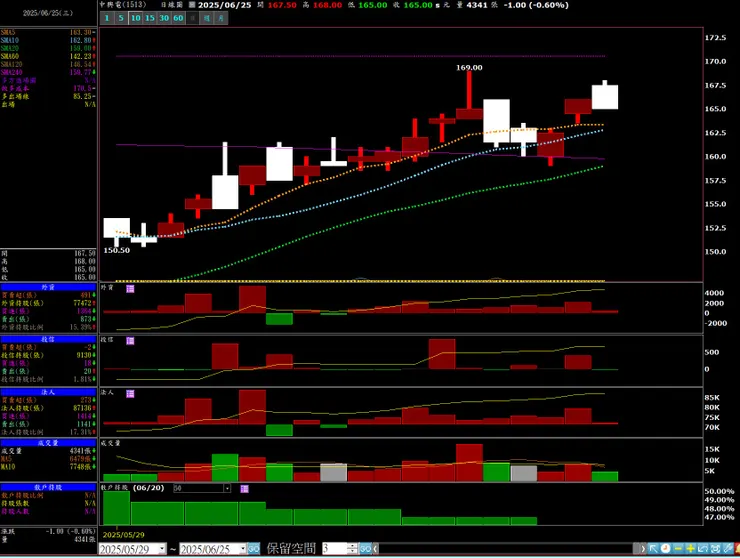The image size is (740, 558).
Task: Click the MA10 volume value 7748
Action: tap(79, 467)
